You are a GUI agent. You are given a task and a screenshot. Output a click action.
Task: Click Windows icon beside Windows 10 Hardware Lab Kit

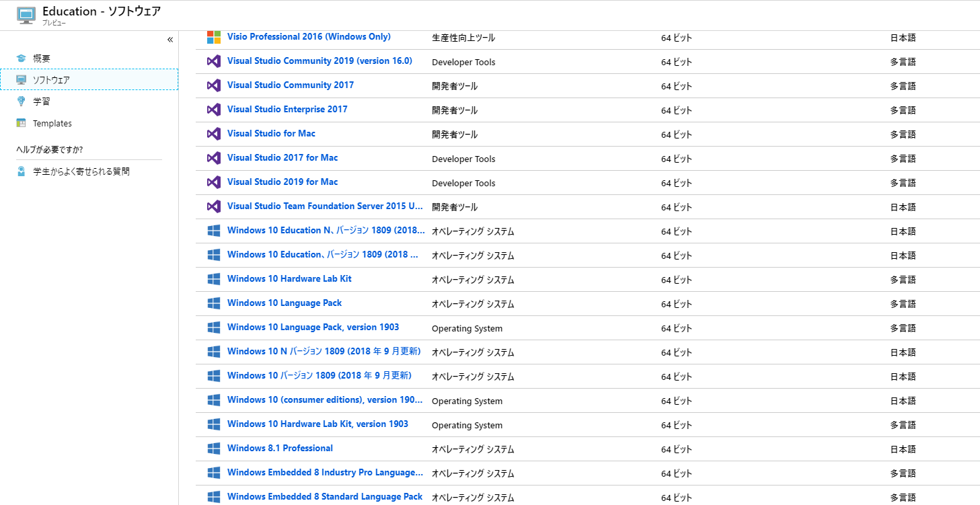(214, 279)
